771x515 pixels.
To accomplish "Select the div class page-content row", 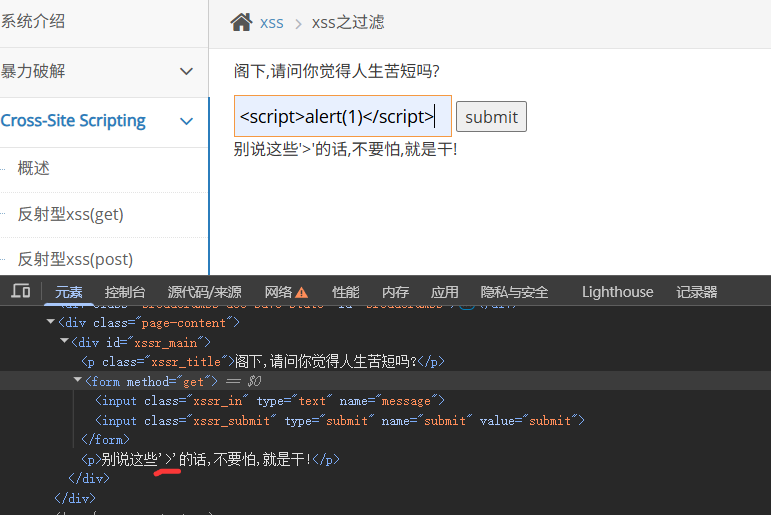I will click(x=148, y=323).
